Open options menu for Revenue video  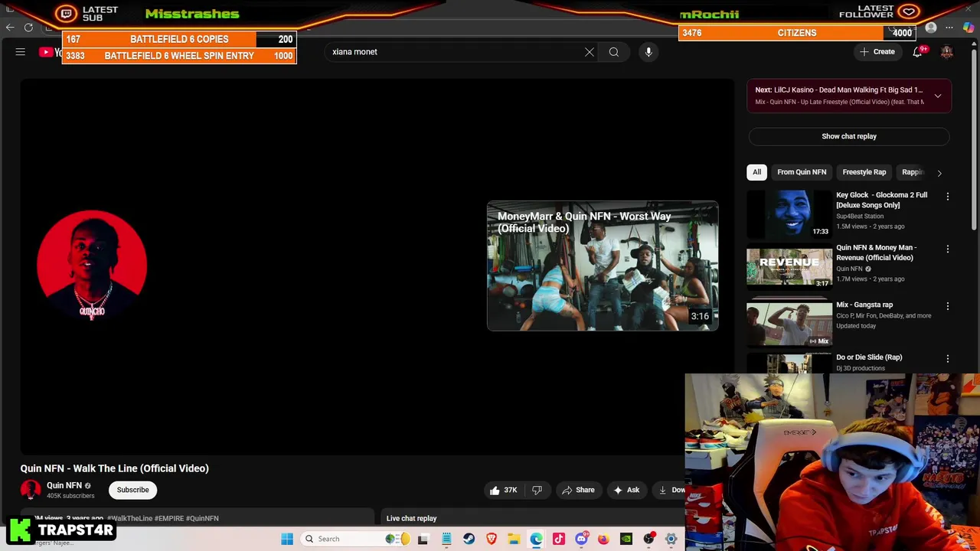tap(948, 249)
